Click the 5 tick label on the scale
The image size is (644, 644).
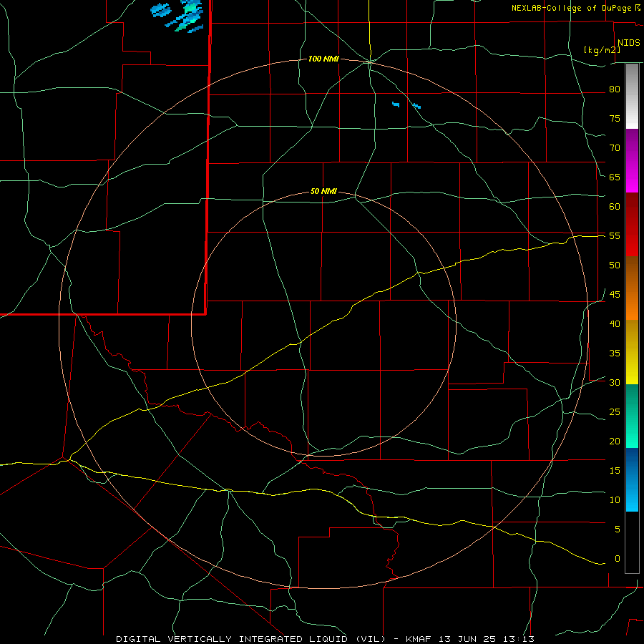point(618,529)
